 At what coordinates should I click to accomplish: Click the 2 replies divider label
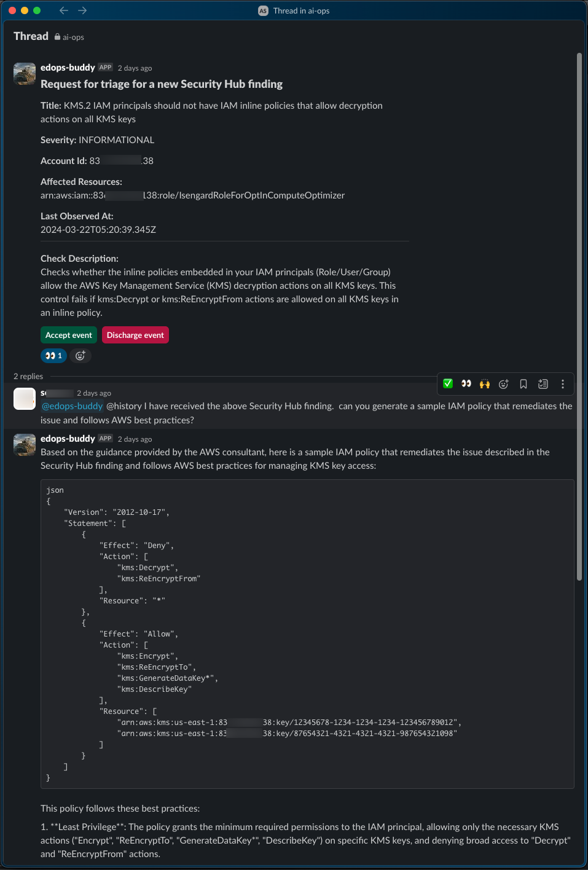point(28,376)
